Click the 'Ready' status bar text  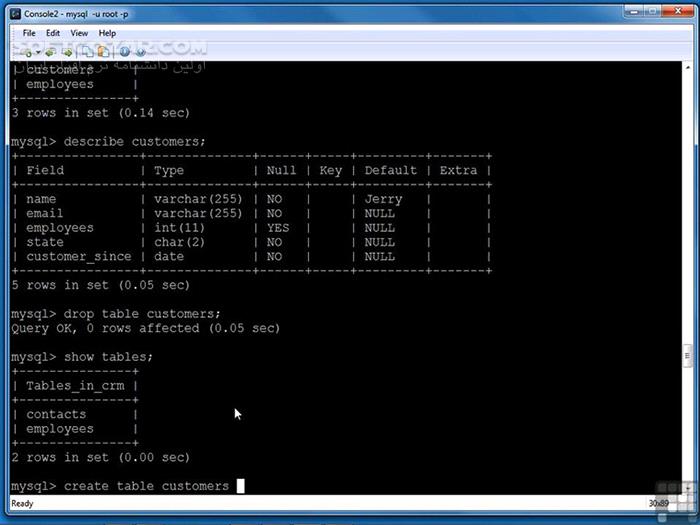pos(22,504)
